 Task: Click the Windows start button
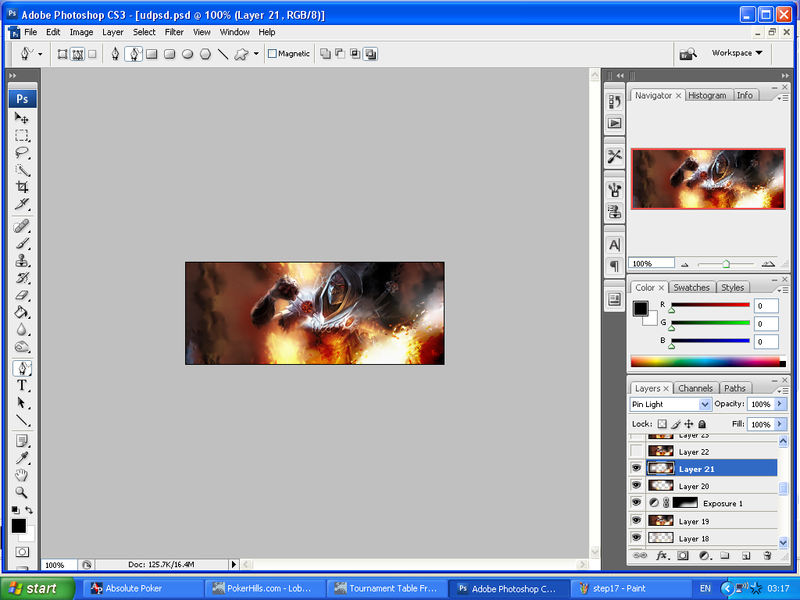[37, 588]
